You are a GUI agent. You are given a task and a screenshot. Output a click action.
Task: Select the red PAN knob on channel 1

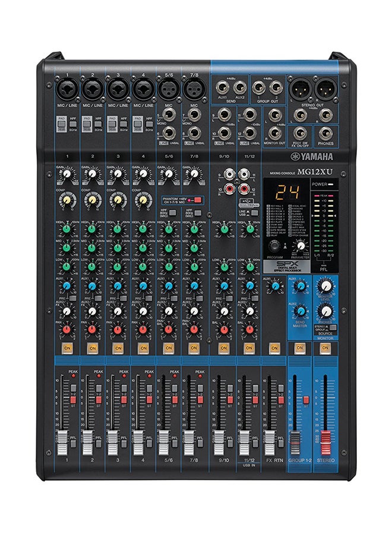(67, 329)
